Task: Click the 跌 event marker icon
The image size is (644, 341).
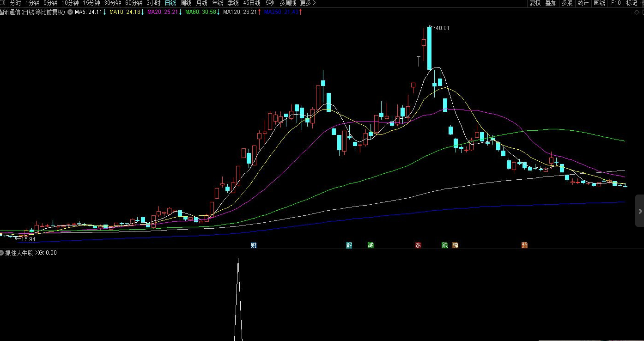Action: click(x=445, y=245)
